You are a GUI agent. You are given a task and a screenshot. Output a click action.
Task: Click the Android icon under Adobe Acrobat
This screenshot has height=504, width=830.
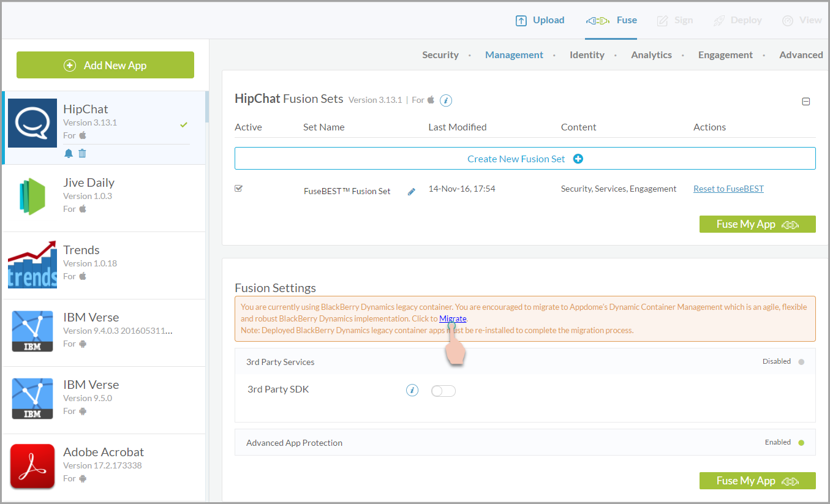(x=83, y=478)
